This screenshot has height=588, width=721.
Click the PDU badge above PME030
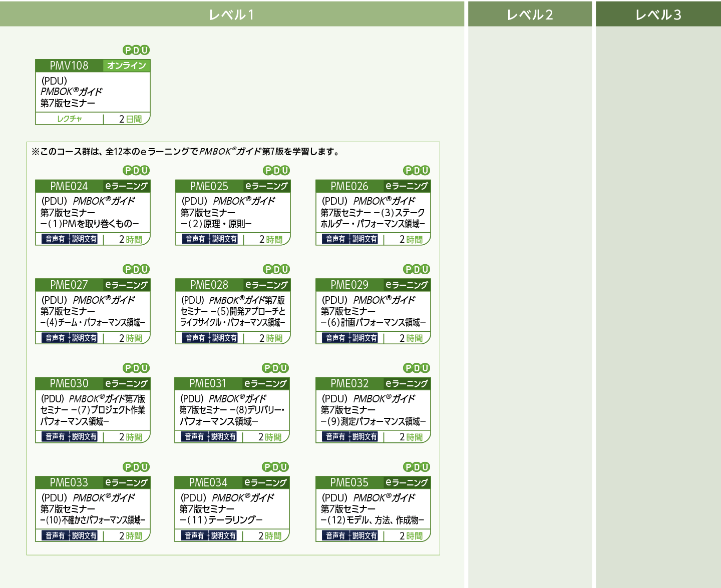point(136,368)
